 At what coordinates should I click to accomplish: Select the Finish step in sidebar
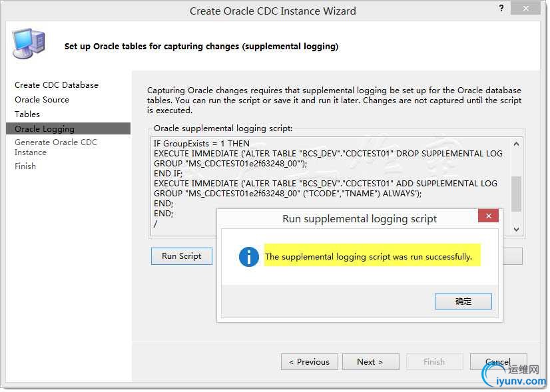(x=25, y=166)
